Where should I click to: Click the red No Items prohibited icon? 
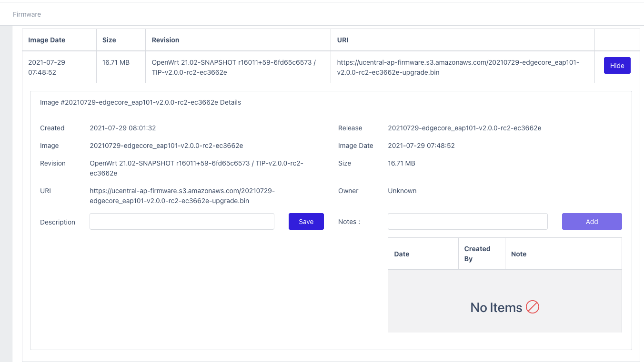[532, 307]
